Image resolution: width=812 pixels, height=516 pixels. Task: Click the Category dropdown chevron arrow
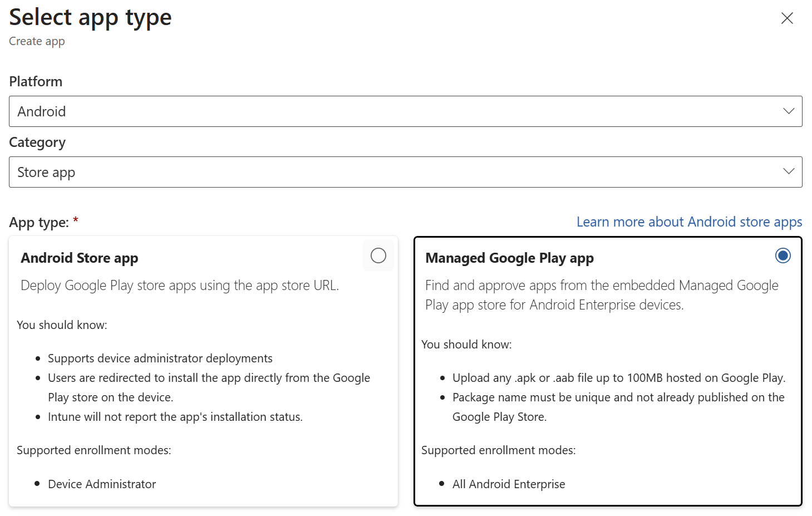click(788, 171)
